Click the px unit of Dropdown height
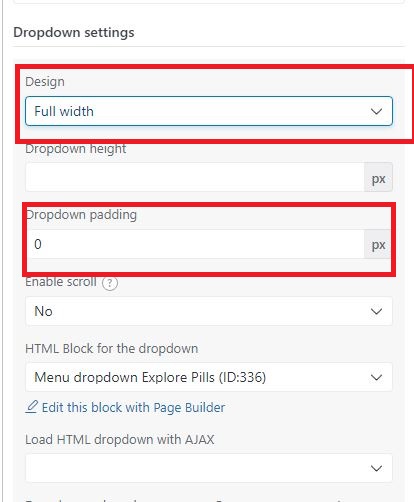The image size is (414, 502). coord(378,178)
